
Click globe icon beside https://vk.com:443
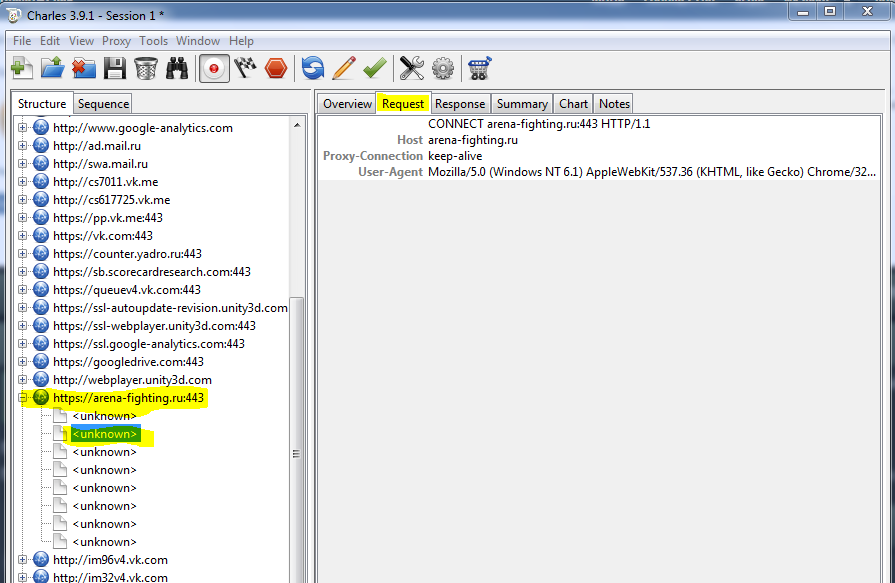pyautogui.click(x=41, y=235)
